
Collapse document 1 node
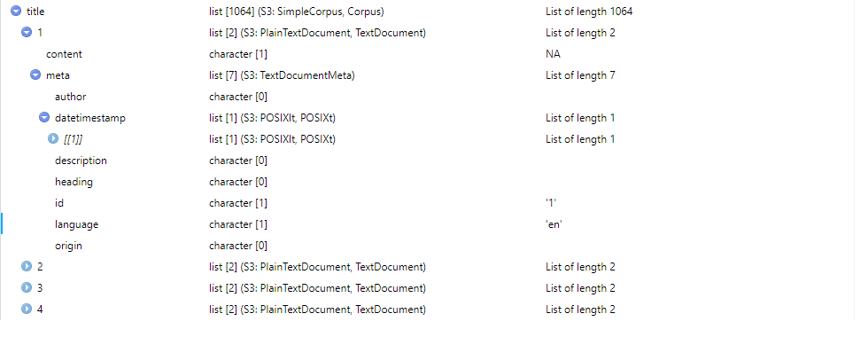tap(27, 33)
